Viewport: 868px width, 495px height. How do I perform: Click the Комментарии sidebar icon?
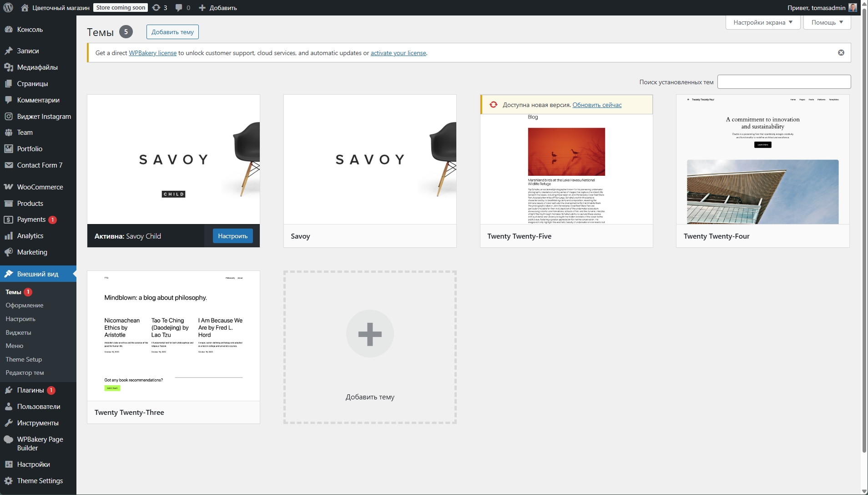click(9, 100)
